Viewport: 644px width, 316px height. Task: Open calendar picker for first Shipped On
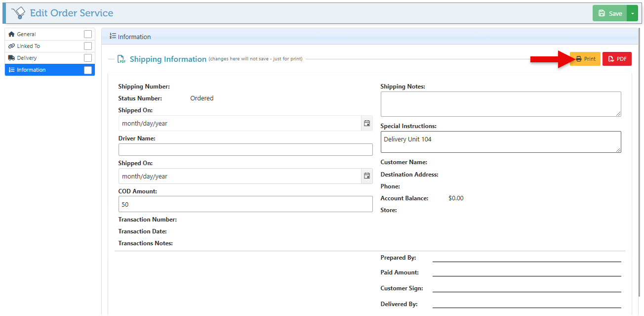click(x=367, y=123)
